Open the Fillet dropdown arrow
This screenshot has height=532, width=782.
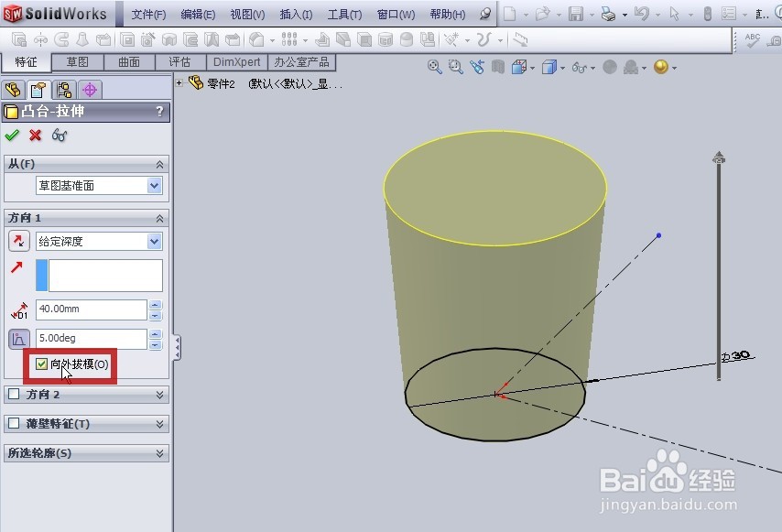272,40
